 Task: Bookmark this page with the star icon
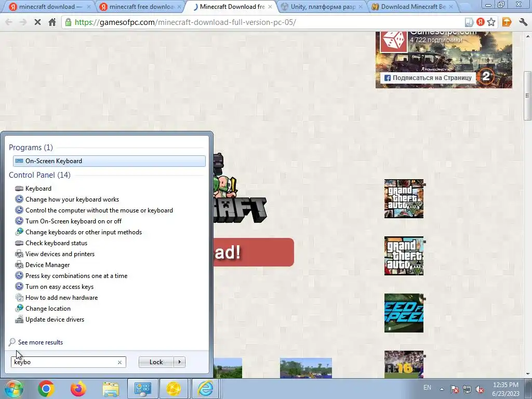(x=491, y=22)
